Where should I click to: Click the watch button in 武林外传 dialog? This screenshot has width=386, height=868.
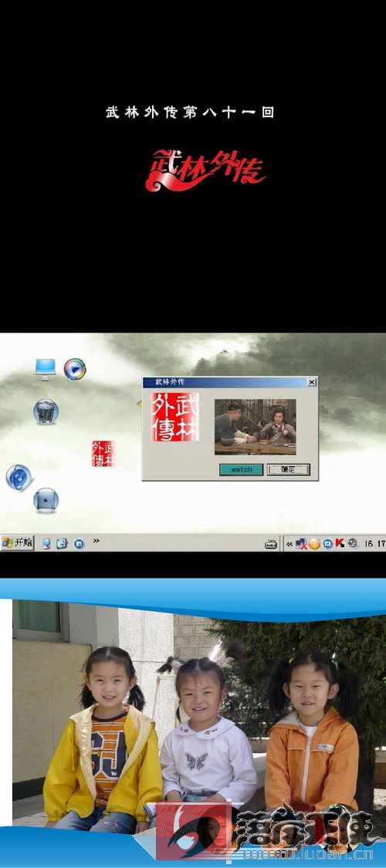click(242, 469)
